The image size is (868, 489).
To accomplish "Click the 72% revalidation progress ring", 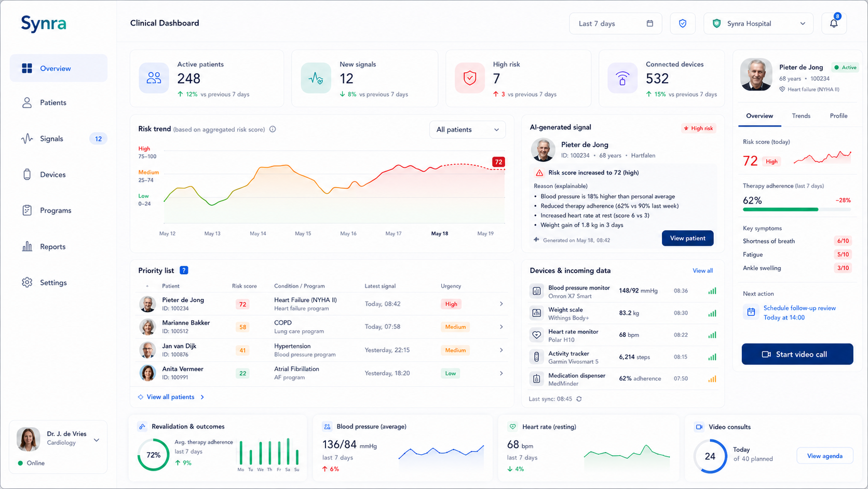I will 153,455.
